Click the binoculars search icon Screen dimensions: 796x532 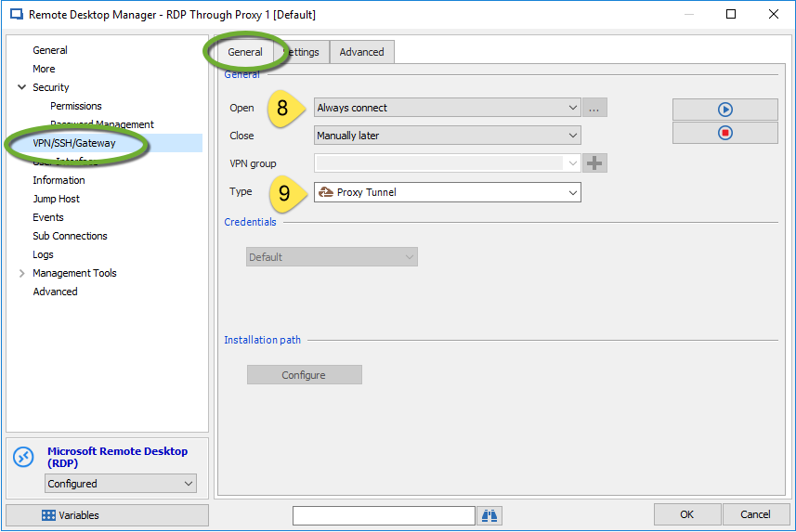489,515
